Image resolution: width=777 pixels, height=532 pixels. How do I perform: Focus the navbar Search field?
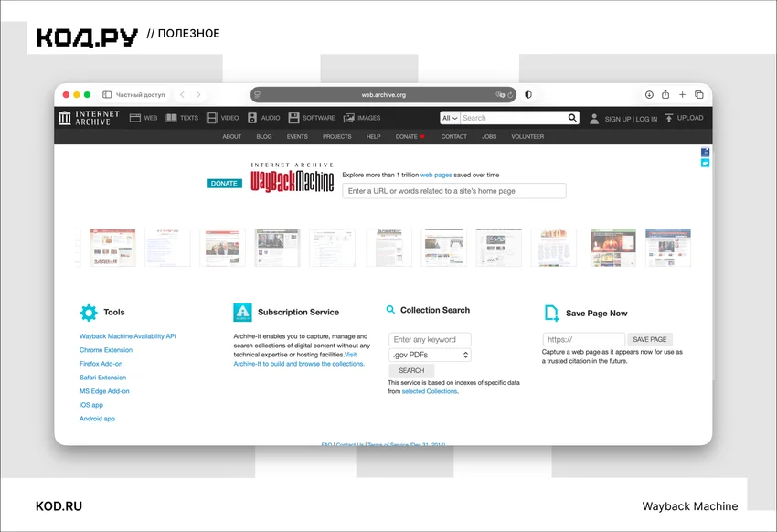514,118
